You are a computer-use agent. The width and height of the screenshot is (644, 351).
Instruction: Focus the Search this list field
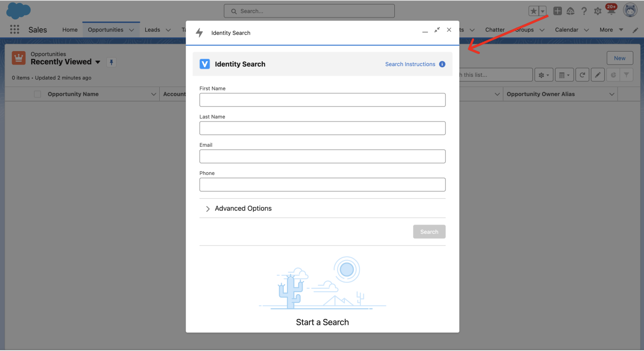pyautogui.click(x=495, y=75)
